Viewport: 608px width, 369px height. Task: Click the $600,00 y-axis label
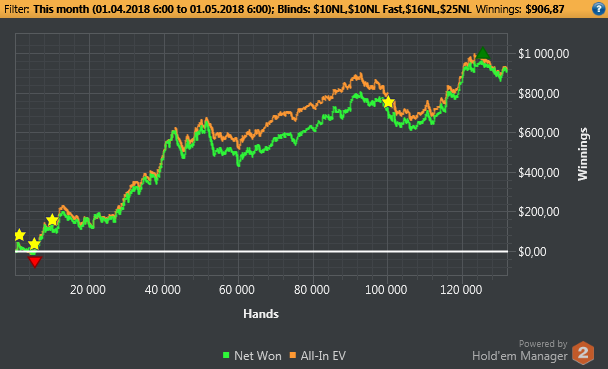539,133
